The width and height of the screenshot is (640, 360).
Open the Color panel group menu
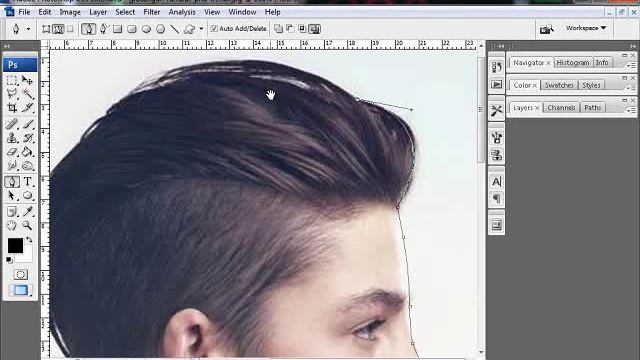pyautogui.click(x=632, y=87)
